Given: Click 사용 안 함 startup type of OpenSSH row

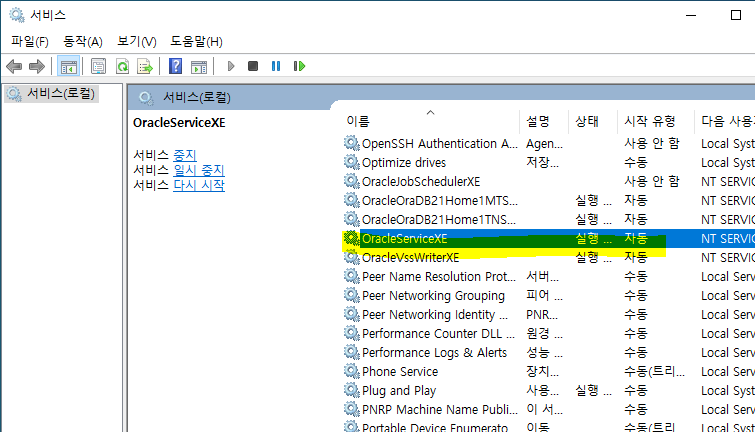Looking at the screenshot, I should click(651, 144).
